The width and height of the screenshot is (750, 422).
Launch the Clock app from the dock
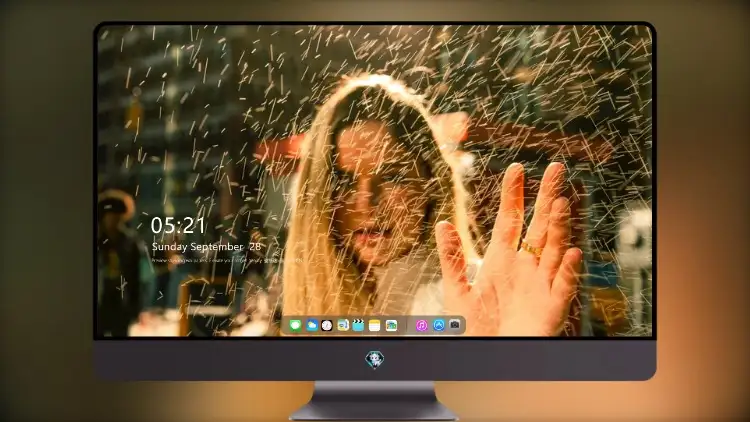(327, 325)
